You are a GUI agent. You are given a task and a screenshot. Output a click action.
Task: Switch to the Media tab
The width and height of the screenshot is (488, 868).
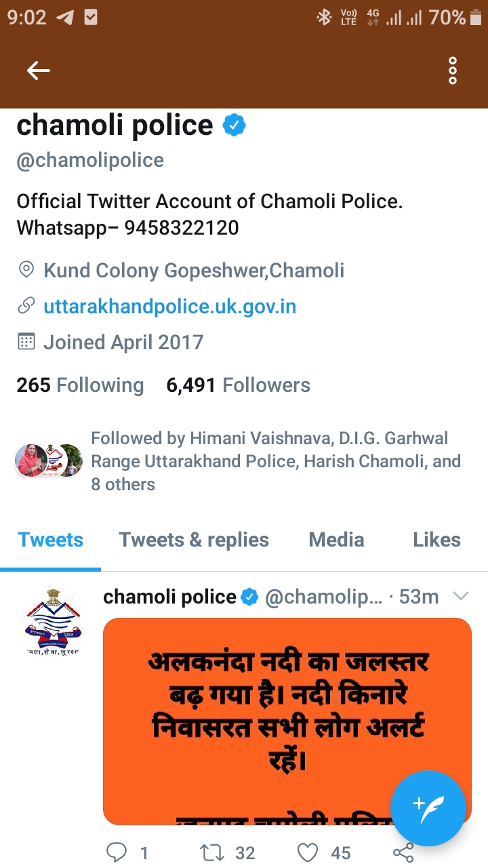pos(336,540)
